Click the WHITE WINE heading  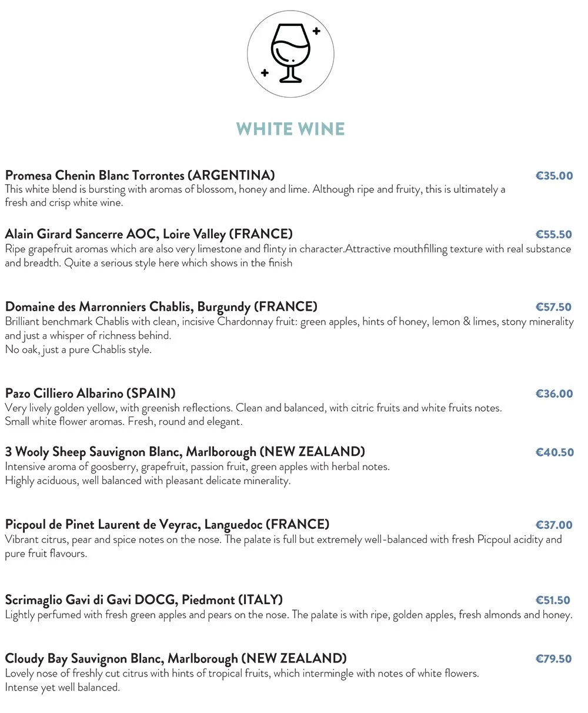[x=290, y=129]
